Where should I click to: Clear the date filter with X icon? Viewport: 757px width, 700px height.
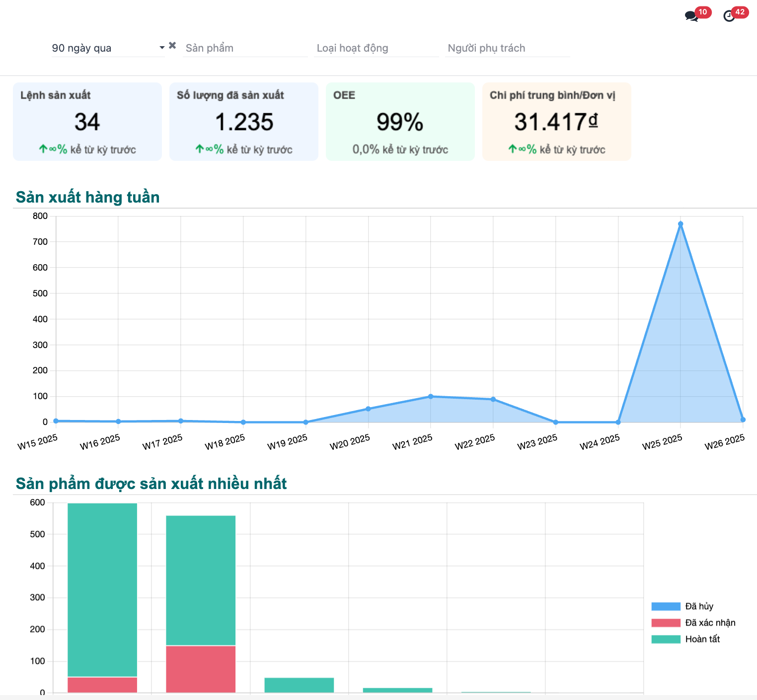pos(172,45)
